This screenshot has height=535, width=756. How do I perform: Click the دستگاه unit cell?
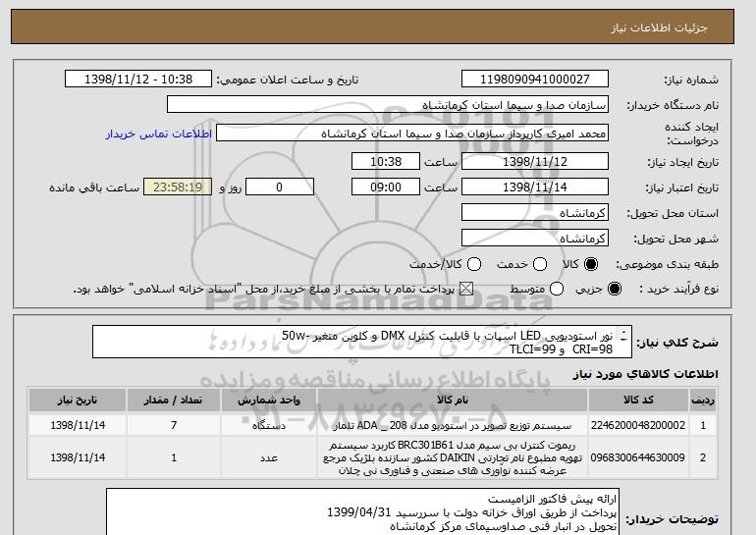(x=269, y=426)
